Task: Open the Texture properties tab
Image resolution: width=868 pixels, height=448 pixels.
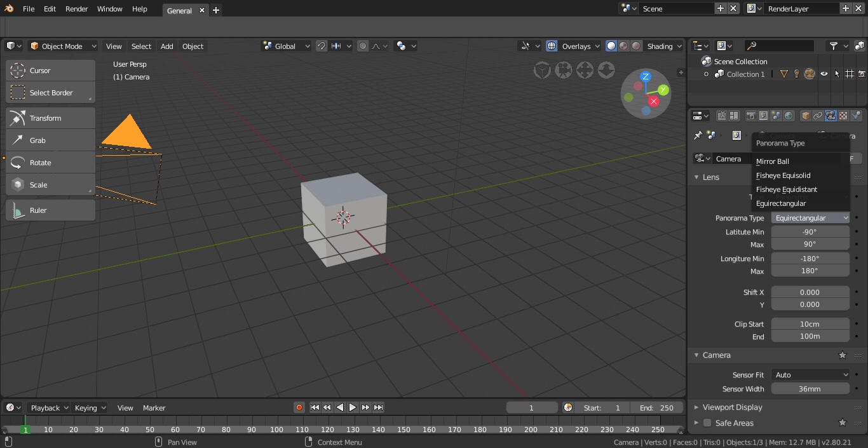Action: [x=843, y=116]
